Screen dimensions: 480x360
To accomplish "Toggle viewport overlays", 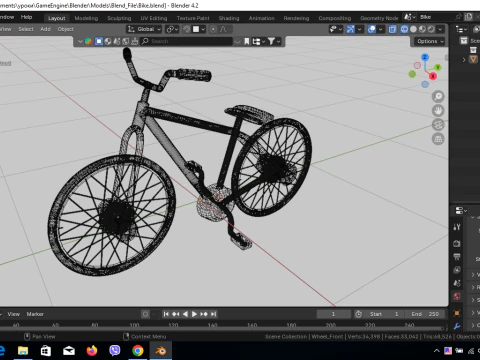I will click(372, 29).
